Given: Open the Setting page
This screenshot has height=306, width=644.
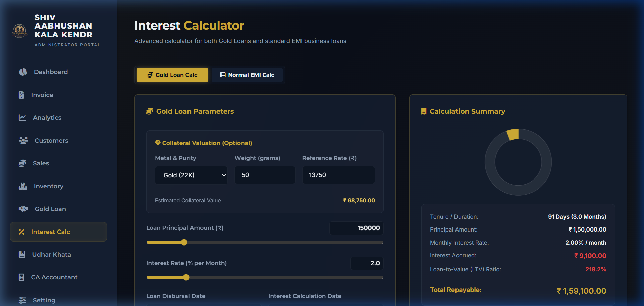Looking at the screenshot, I should point(58,300).
